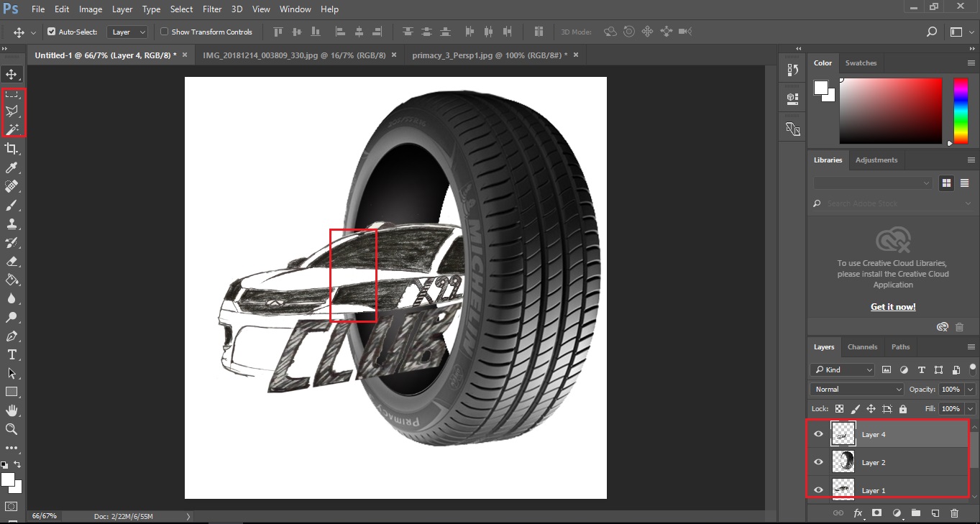Select the Pen tool
This screenshot has height=524, width=980.
point(12,336)
